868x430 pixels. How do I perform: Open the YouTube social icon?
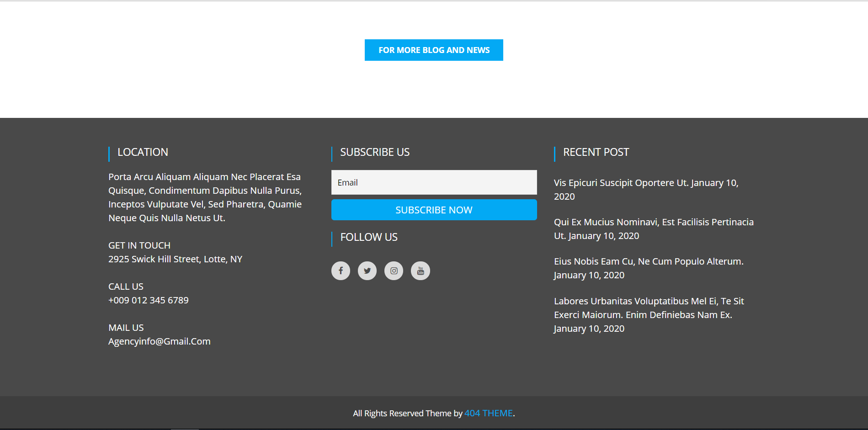(420, 271)
